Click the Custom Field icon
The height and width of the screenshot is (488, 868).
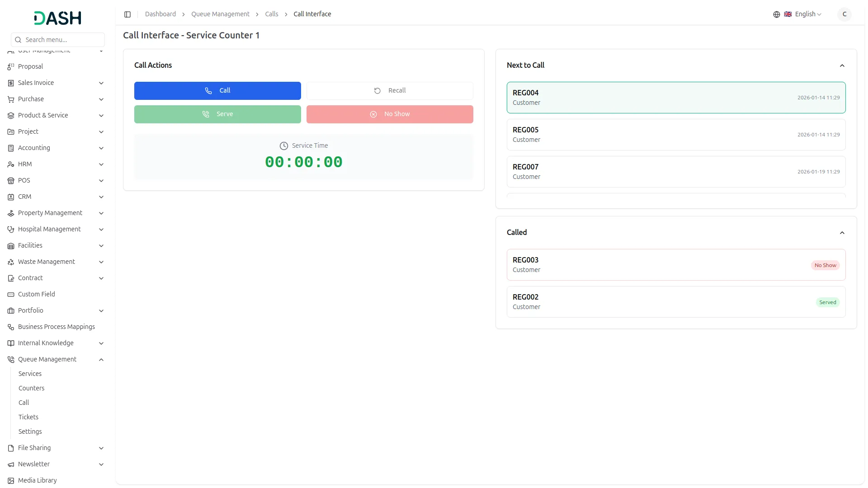point(11,295)
